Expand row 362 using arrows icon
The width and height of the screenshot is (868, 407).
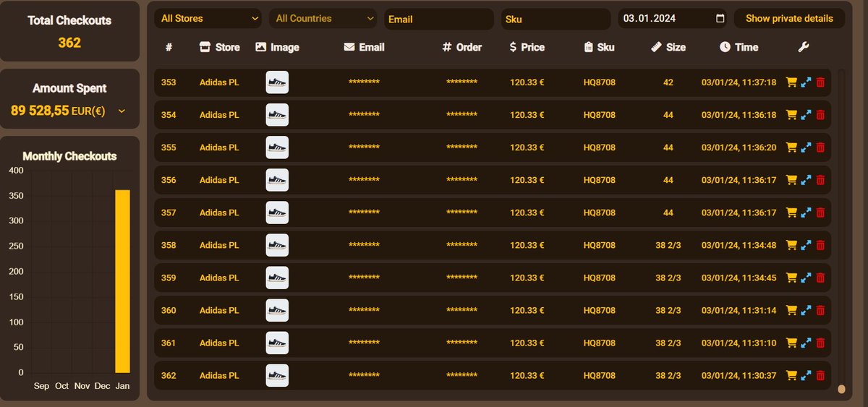[x=807, y=375]
